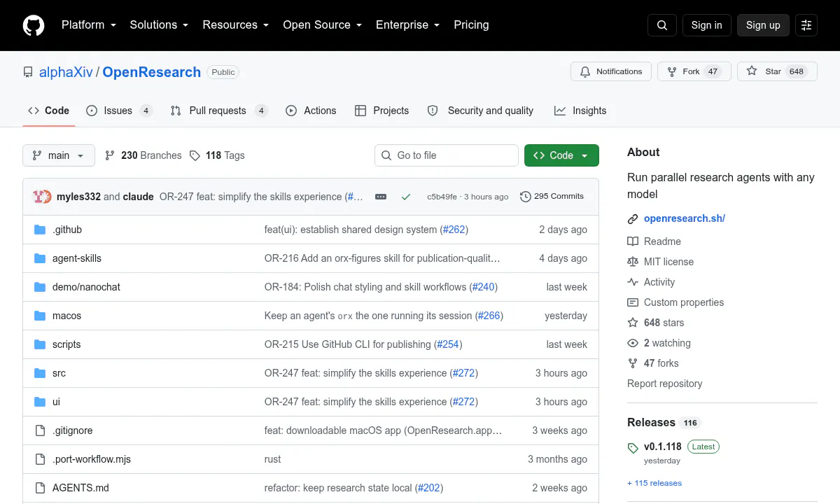Screen dimensions: 840x504
Task: Open the Security and quality tab
Action: click(480, 111)
